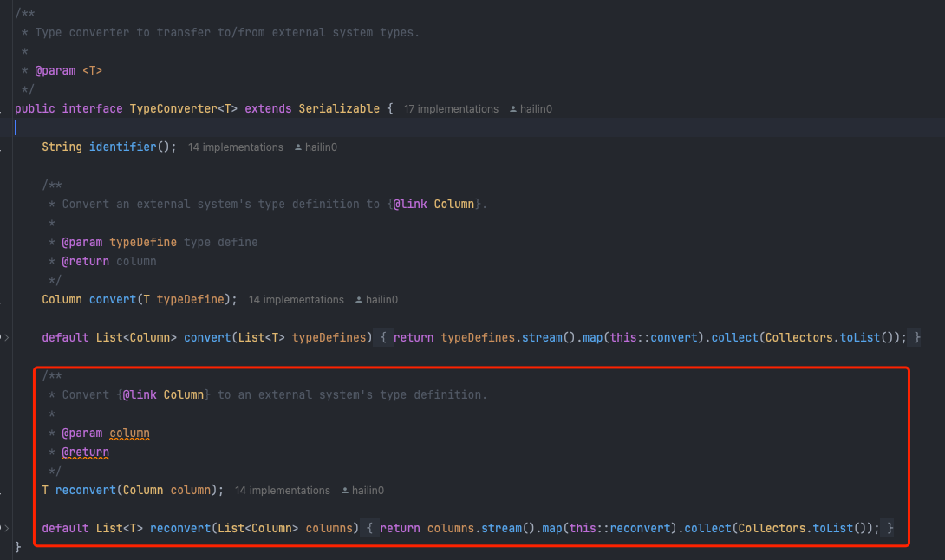945x560 pixels.
Task: Click the author icon after convert(T typeDefine)
Action: [x=359, y=300]
